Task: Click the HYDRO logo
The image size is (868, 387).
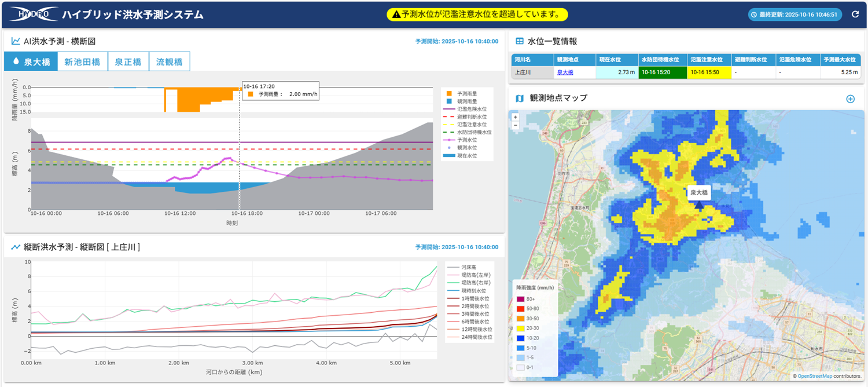Action: (34, 14)
